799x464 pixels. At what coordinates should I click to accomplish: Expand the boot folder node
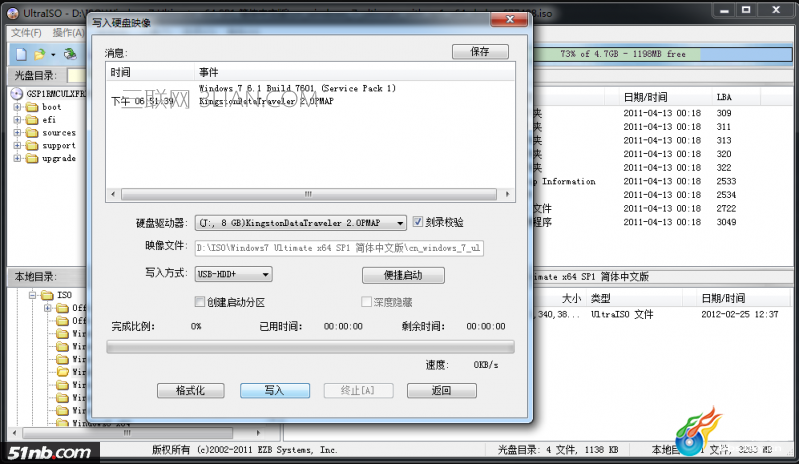pyautogui.click(x=17, y=107)
